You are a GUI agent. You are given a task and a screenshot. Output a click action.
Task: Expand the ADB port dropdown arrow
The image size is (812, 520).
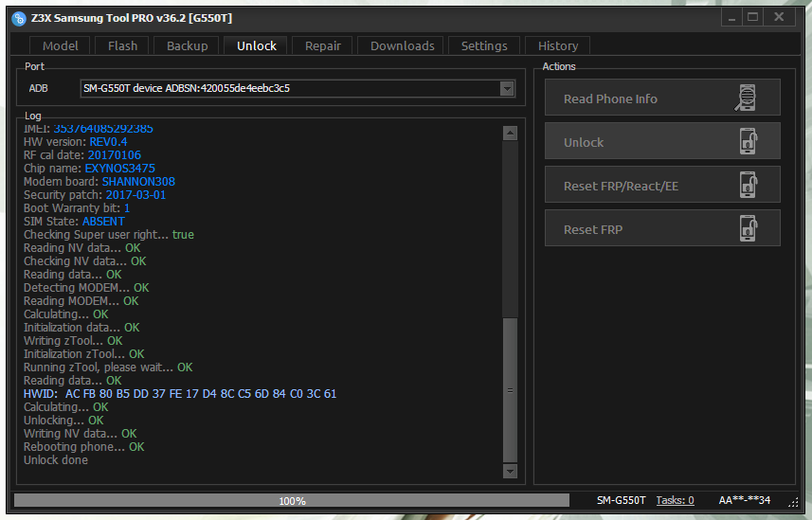(507, 89)
